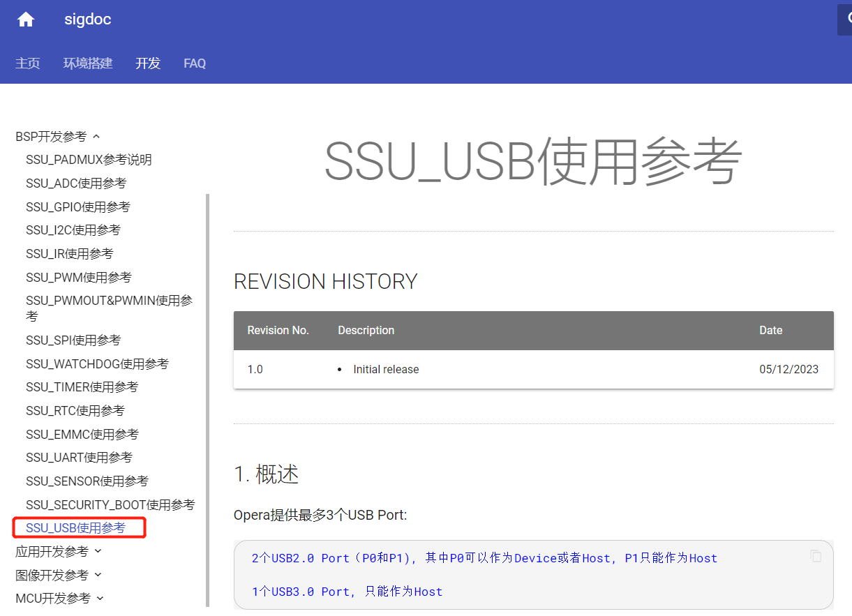Click the sidebar vertical scrollbar
The image size is (852, 616).
207,398
